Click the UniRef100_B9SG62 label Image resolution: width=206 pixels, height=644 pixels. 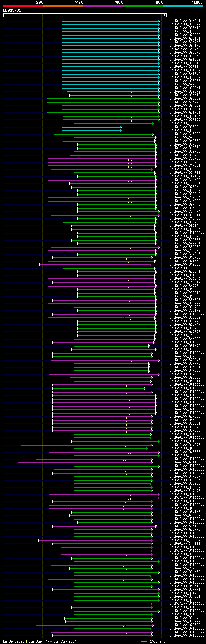(x=185, y=98)
